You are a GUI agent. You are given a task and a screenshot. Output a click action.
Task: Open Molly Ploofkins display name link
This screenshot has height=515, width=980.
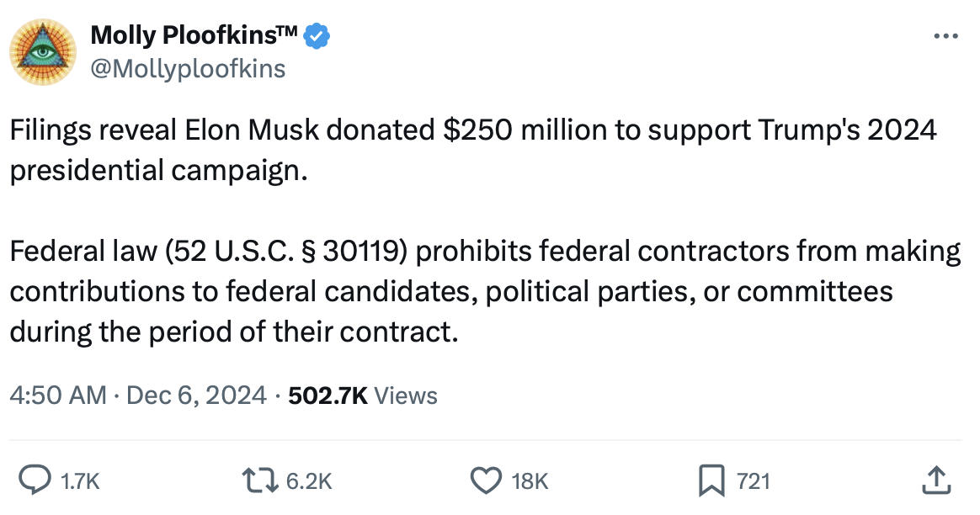tap(180, 36)
